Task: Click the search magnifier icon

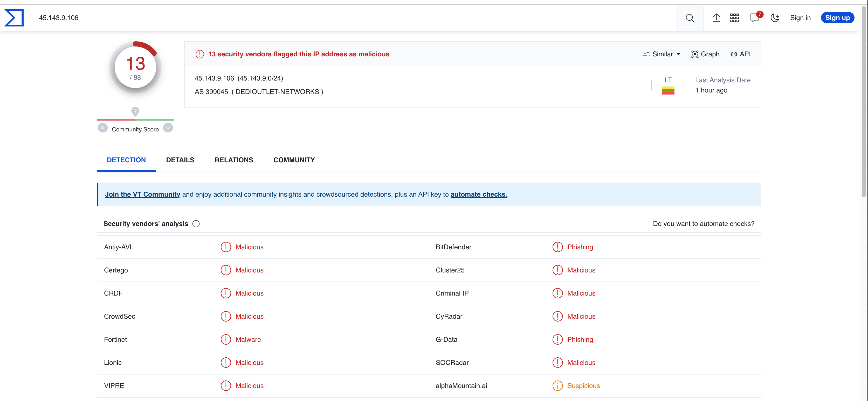Action: point(690,18)
